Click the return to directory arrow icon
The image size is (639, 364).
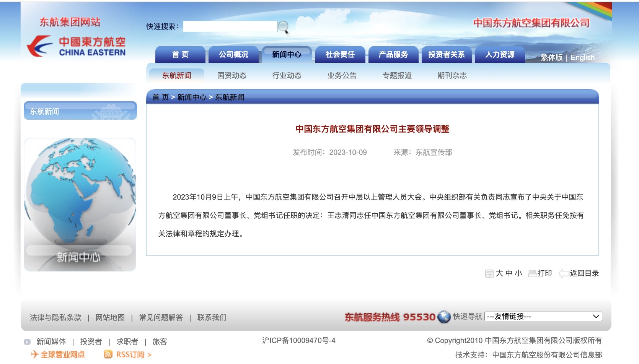tap(563, 273)
